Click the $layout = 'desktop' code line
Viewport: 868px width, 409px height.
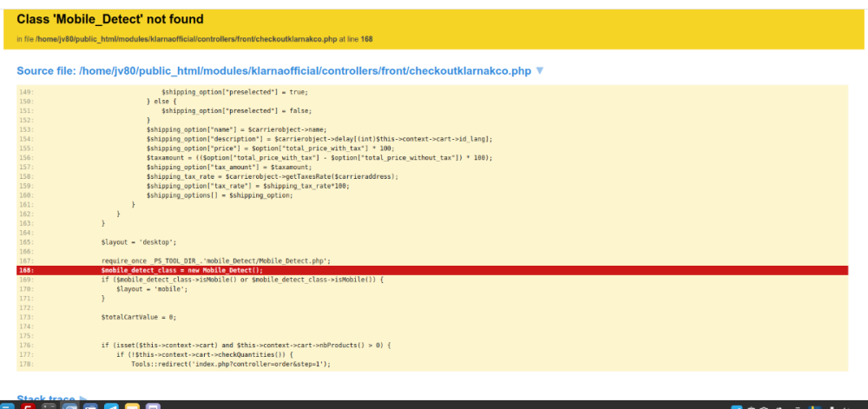tap(139, 241)
